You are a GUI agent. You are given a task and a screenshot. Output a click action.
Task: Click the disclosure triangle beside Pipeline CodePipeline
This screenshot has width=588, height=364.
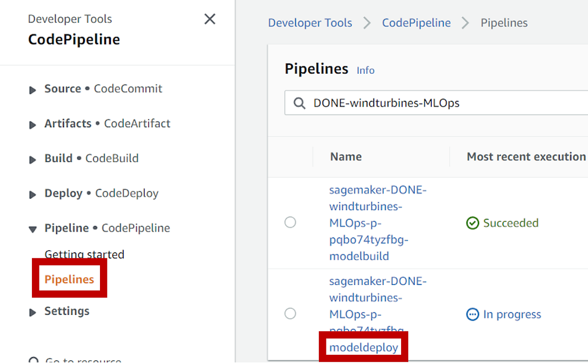32,229
